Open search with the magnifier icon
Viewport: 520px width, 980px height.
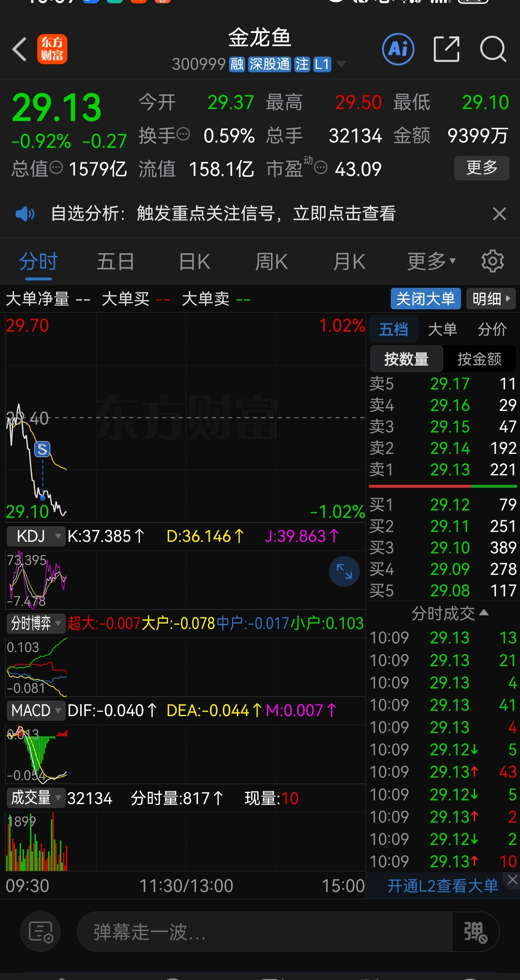click(493, 49)
